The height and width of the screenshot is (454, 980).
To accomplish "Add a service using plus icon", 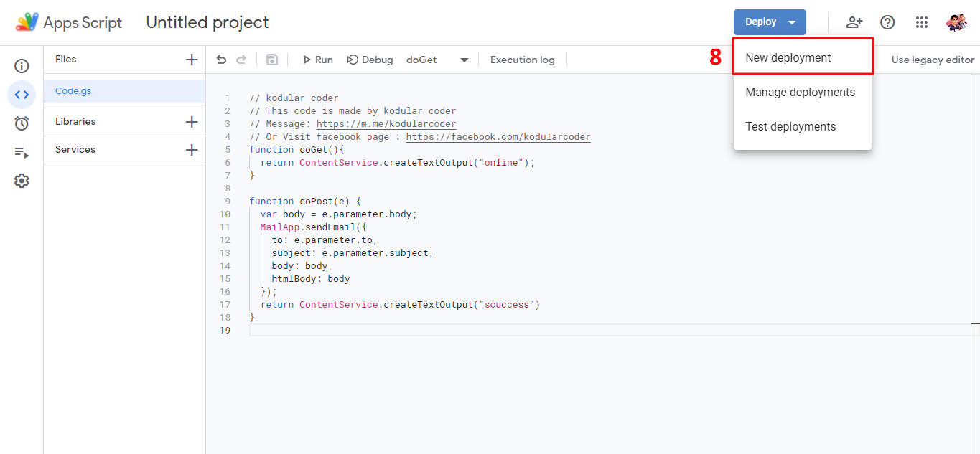I will click(x=191, y=150).
